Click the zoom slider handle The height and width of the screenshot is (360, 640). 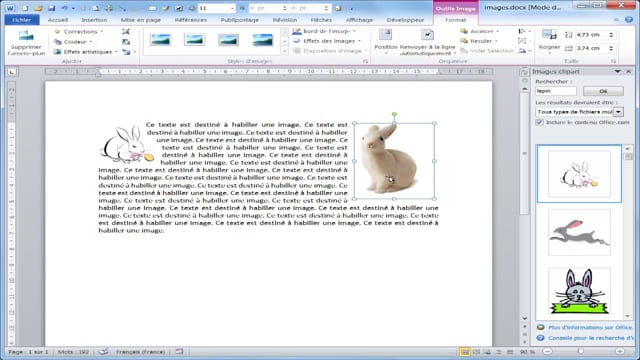[x=580, y=351]
